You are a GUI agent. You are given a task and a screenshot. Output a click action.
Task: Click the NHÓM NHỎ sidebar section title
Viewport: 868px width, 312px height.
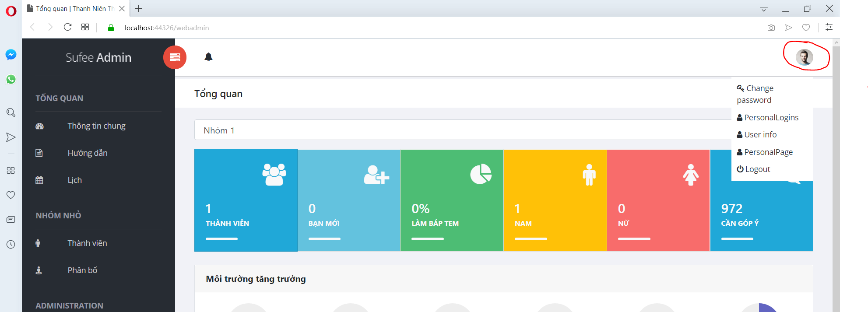pos(59,216)
